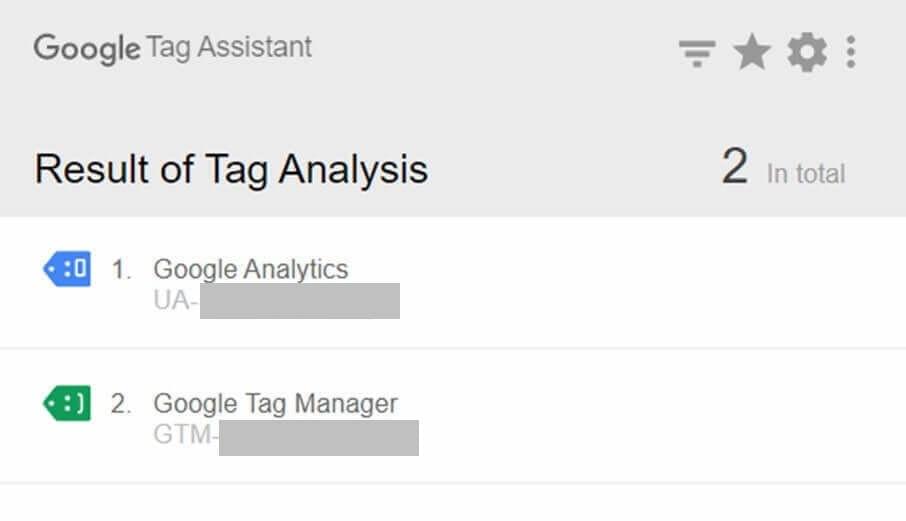906x521 pixels.
Task: Select the Google Analytics result label
Action: coord(251,269)
